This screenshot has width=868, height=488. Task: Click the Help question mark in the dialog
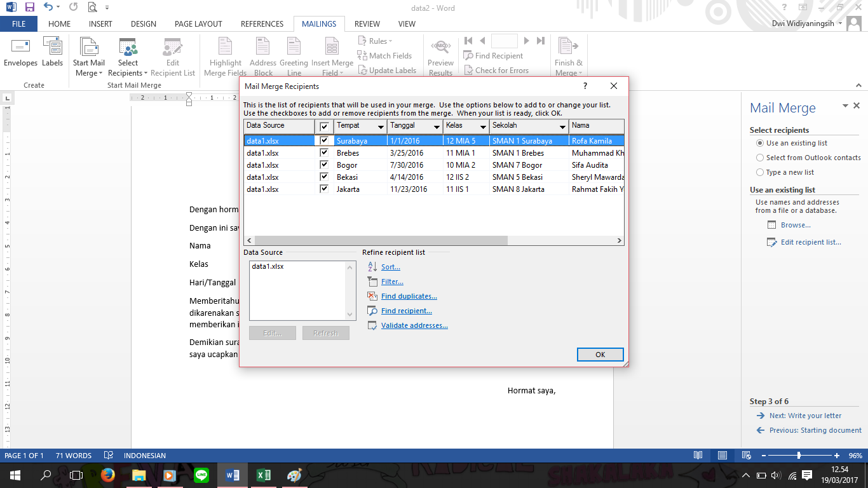point(585,86)
